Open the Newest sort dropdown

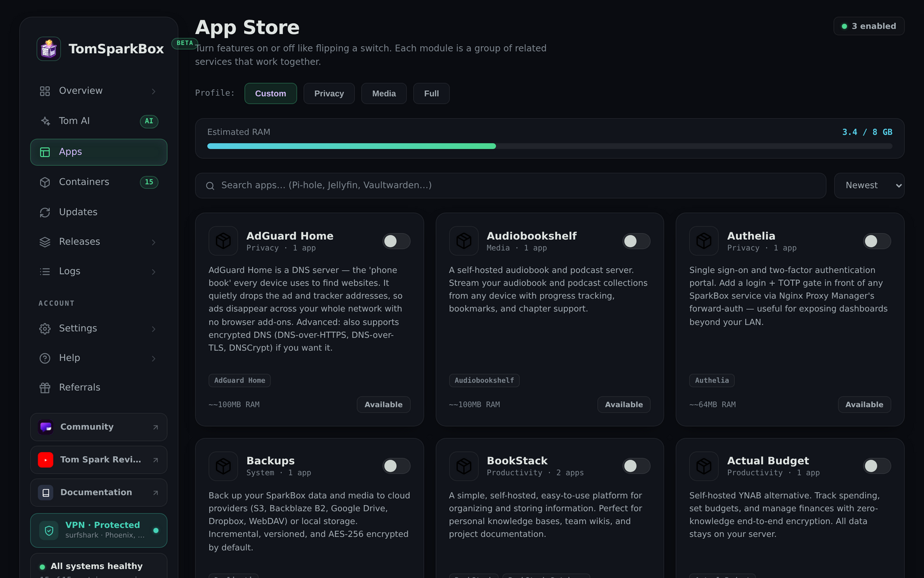coord(869,186)
